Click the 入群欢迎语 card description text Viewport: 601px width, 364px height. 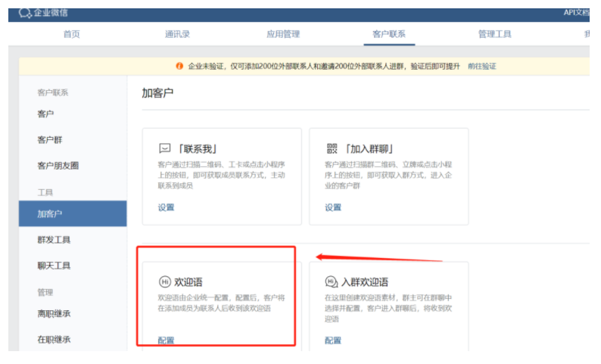(x=388, y=309)
